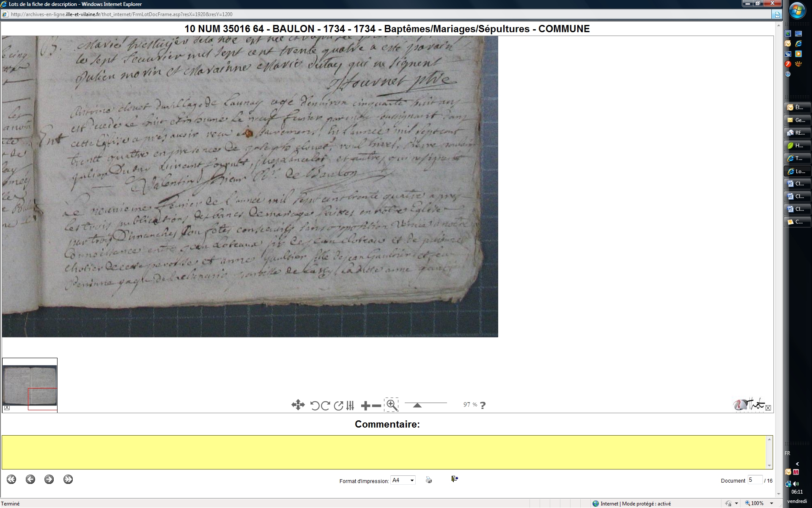Print the current document page
Viewport: 812px width, 508px height.
[429, 480]
